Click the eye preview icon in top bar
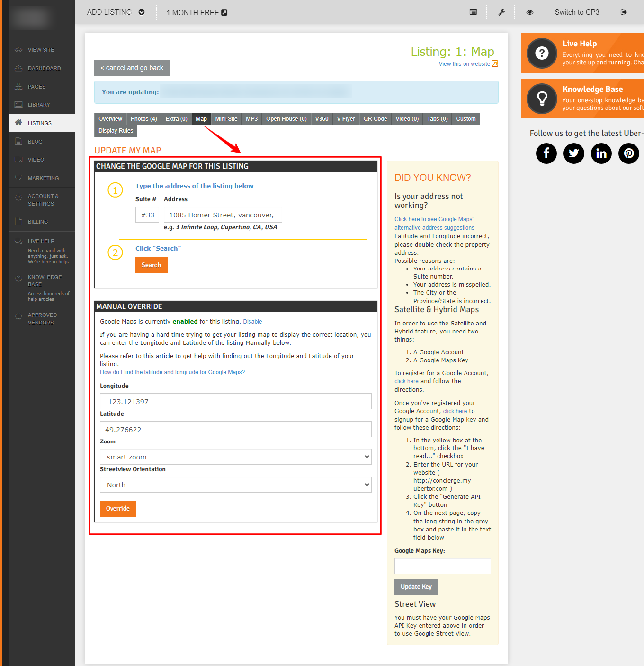The width and height of the screenshot is (644, 666). click(x=530, y=12)
